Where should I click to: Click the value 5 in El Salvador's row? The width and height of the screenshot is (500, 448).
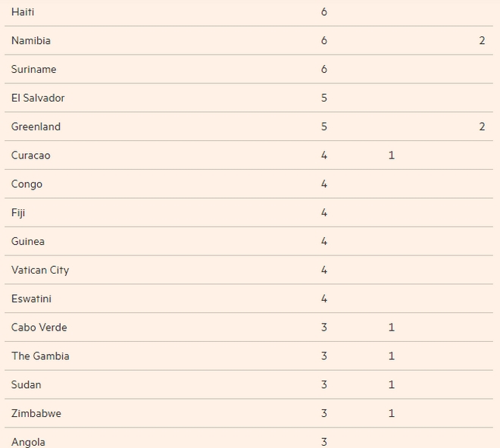pos(324,99)
